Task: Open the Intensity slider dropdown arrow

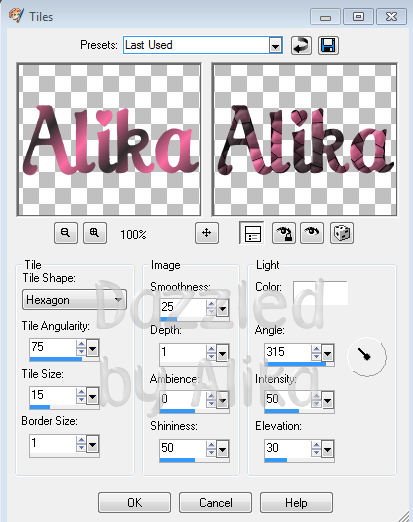Action: pyautogui.click(x=327, y=401)
